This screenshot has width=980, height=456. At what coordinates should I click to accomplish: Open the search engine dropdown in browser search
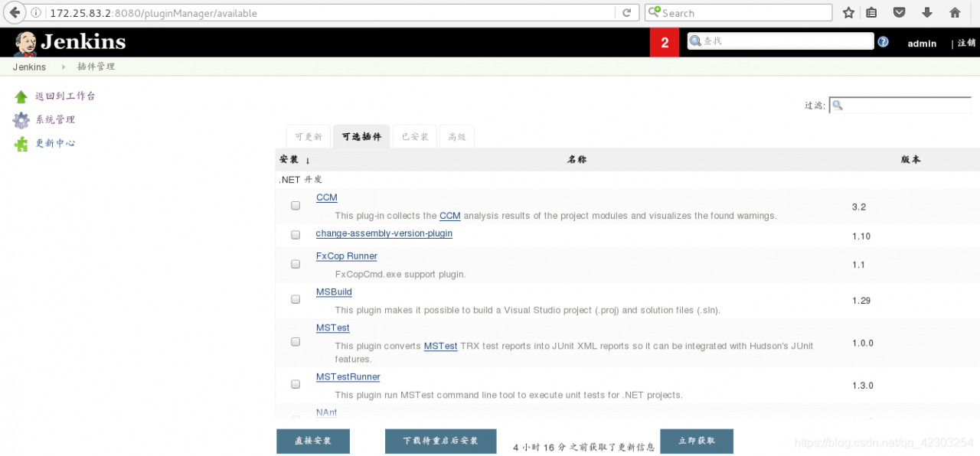pos(655,13)
